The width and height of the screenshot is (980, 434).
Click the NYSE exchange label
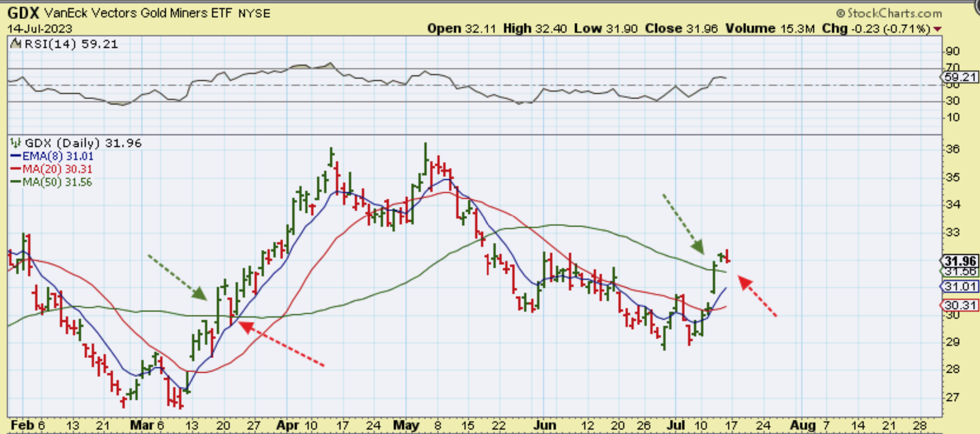point(254,14)
